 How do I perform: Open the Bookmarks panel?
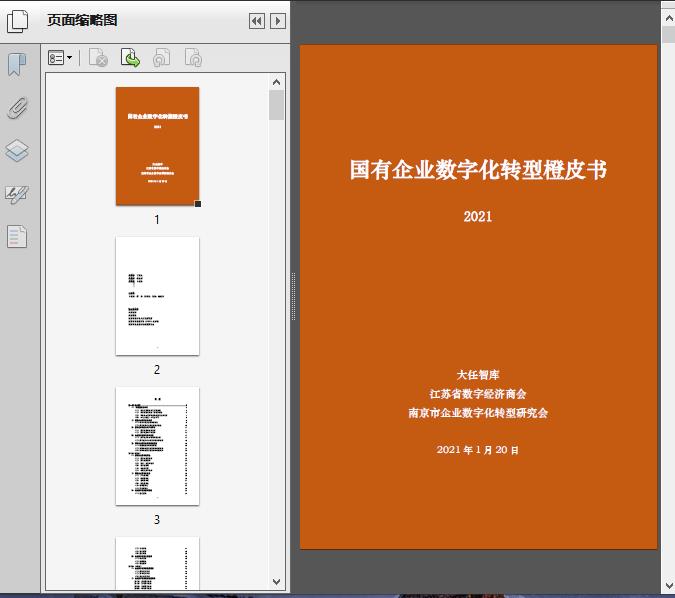click(x=17, y=65)
